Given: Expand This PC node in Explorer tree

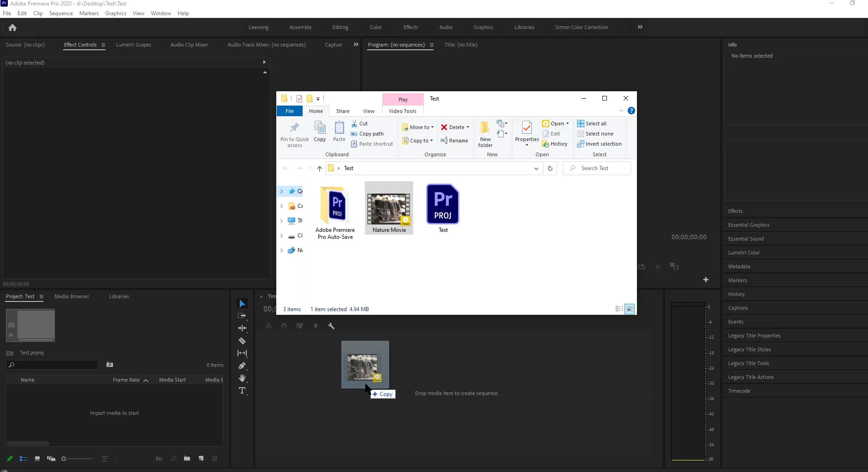Looking at the screenshot, I should [282, 221].
